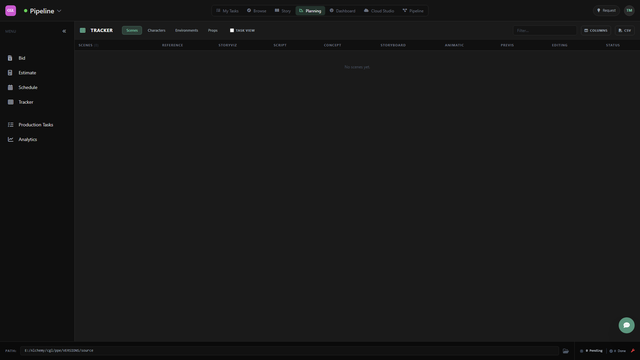Screen dimensions: 640x360
Task: Click the Storyboard column header
Action: tap(393, 45)
